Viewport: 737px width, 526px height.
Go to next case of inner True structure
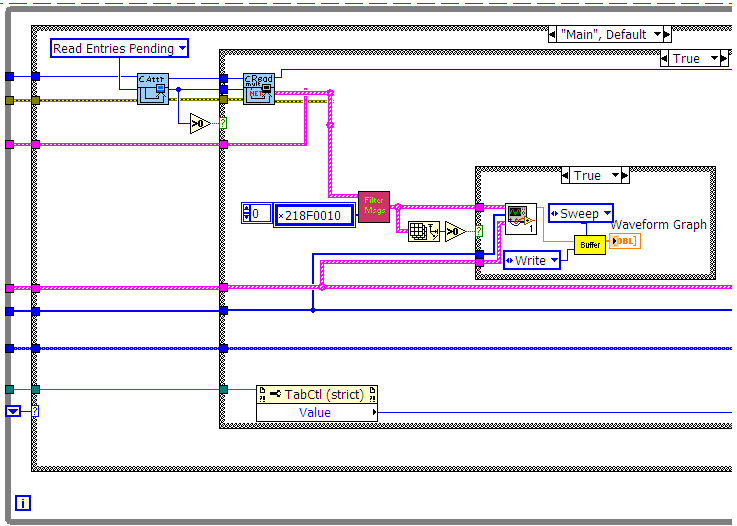pyautogui.click(x=625, y=175)
